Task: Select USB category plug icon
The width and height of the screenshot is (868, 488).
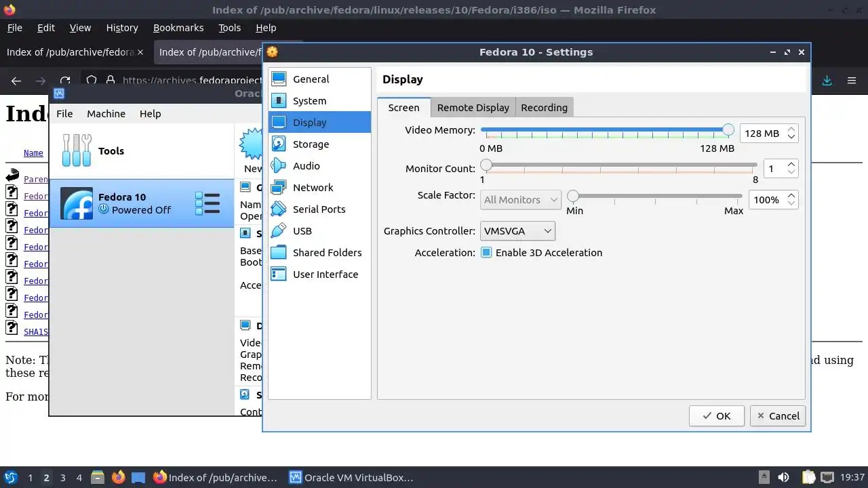Action: 279,230
